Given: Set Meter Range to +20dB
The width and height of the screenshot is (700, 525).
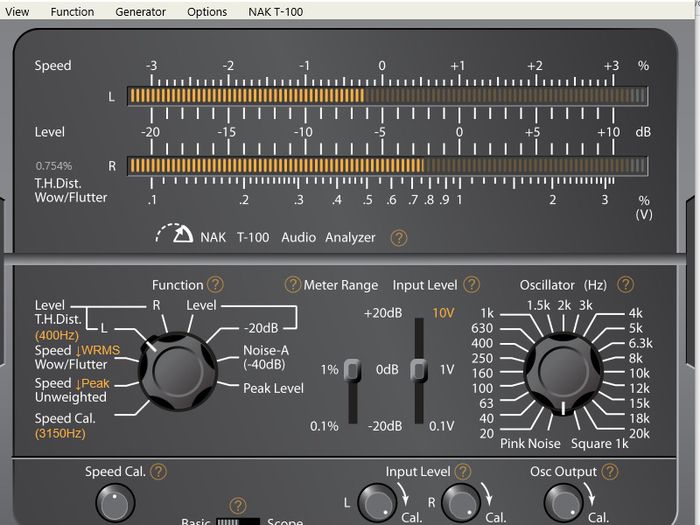Looking at the screenshot, I should [383, 313].
